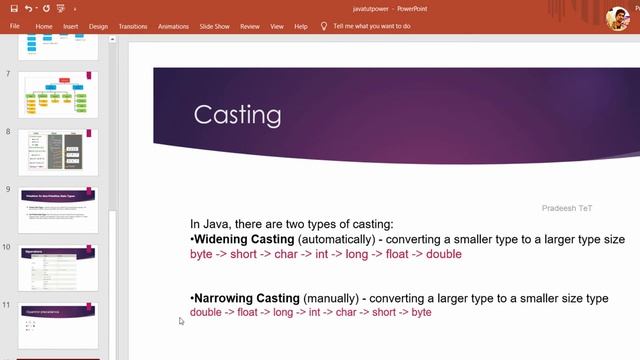Open the View ribbon tab
Image resolution: width=640 pixels, height=360 pixels.
pyautogui.click(x=277, y=26)
